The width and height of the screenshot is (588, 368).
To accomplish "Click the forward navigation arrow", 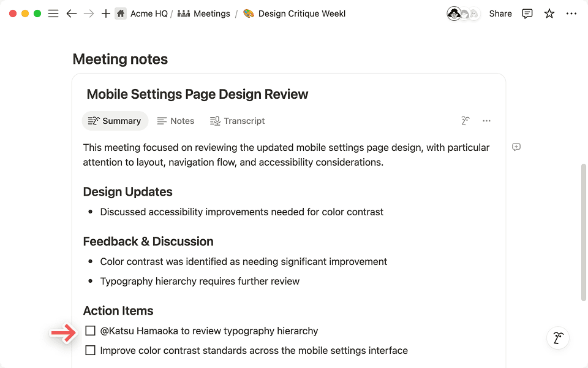I will [x=89, y=13].
